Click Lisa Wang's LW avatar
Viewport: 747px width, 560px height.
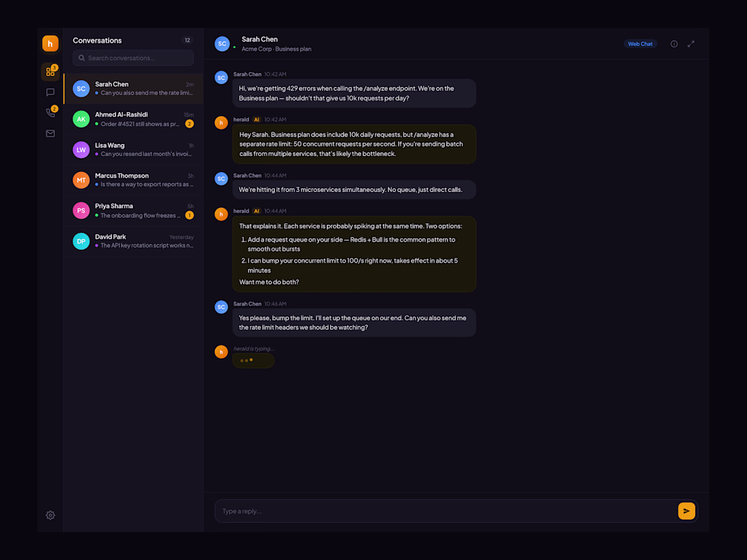[x=81, y=149]
